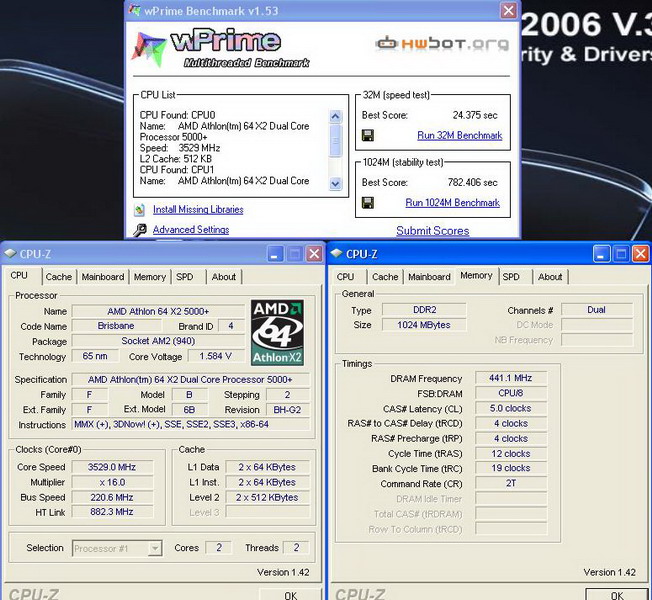
Task: Click the Core Speed 3529.0 MHz value
Action: click(x=112, y=467)
